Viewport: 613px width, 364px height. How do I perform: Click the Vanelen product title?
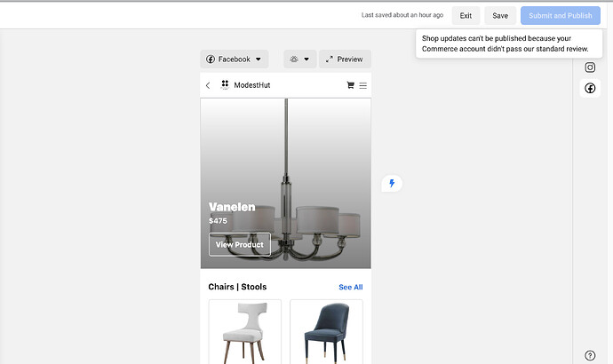pyautogui.click(x=232, y=207)
